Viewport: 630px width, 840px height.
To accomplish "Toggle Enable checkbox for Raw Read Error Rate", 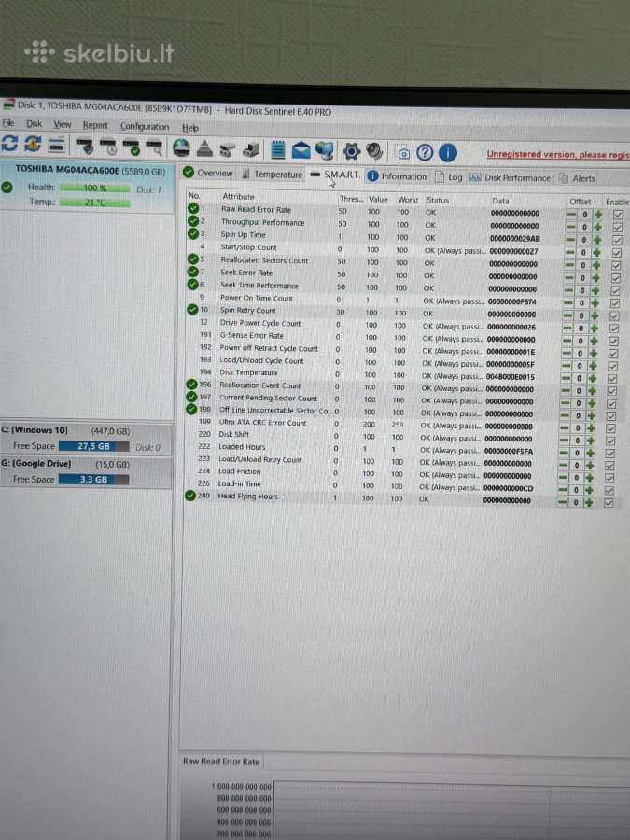I will 618,215.
